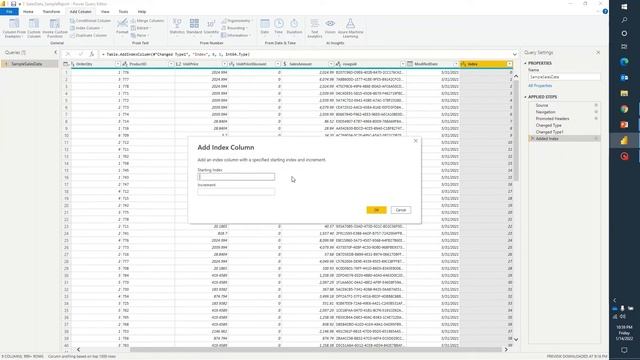
Task: Click the Increment input field
Action: pyautogui.click(x=236, y=192)
